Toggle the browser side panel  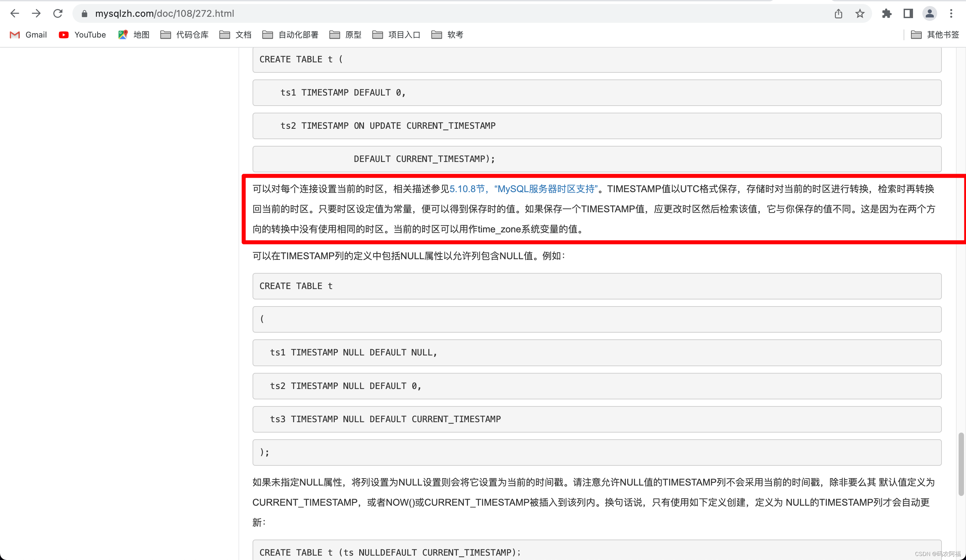[x=908, y=14]
